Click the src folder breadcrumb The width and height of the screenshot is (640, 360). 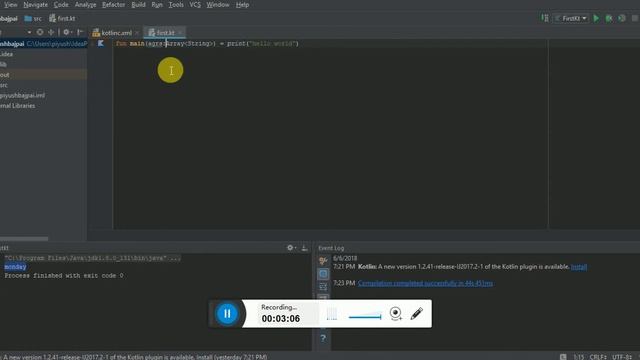[x=33, y=18]
